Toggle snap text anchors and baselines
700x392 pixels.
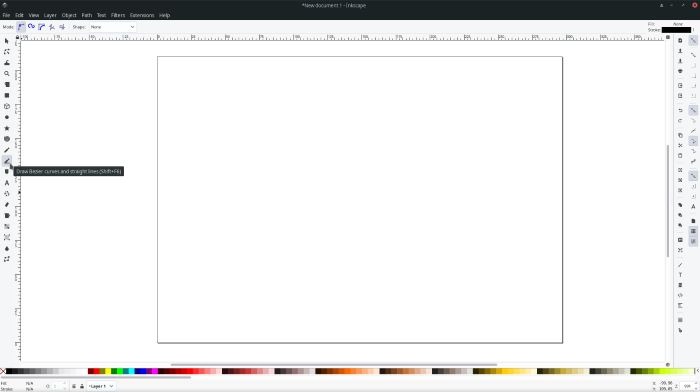point(693,206)
